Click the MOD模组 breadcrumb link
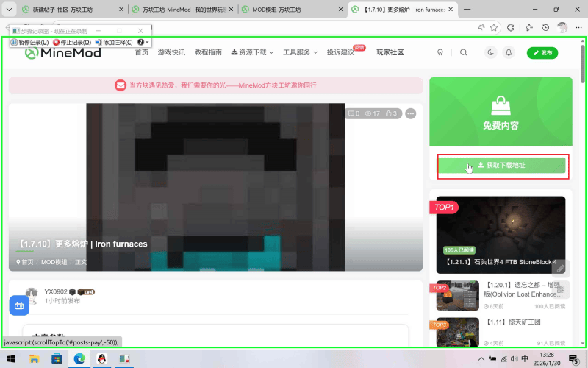The image size is (588, 368). [54, 261]
